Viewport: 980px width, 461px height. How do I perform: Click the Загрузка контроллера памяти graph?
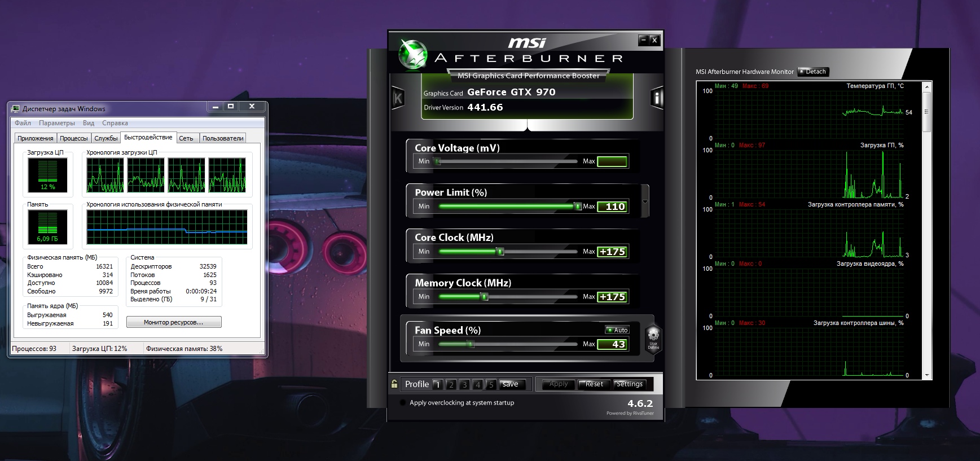point(809,233)
